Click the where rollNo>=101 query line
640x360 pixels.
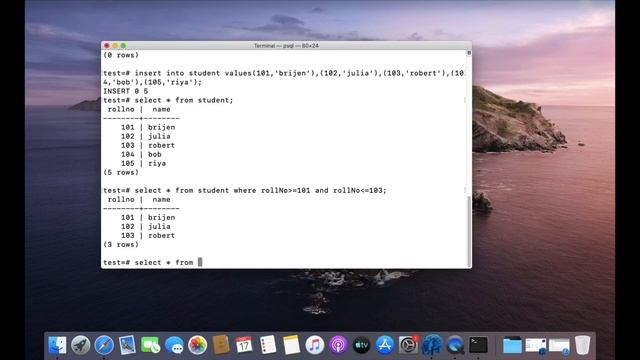coord(245,190)
